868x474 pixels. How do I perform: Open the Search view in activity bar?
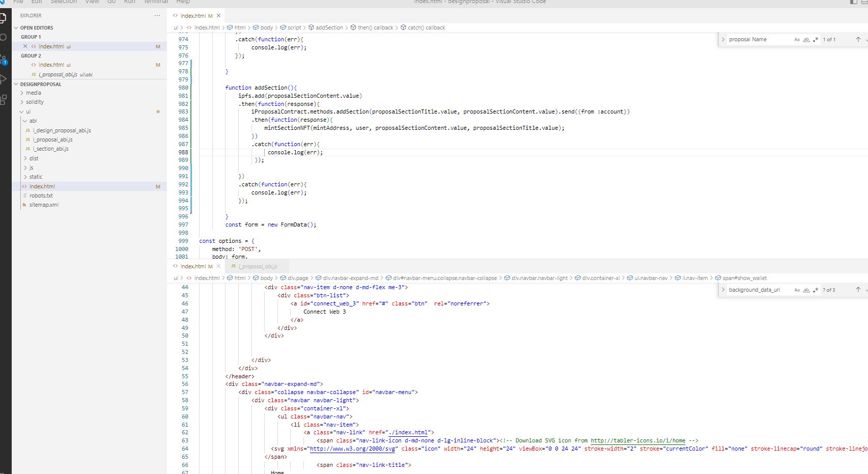[3, 37]
